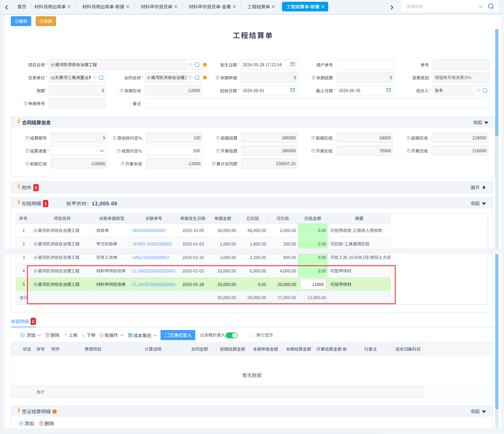
Task: Open the 批操作 dropdown menu
Action: (111, 335)
